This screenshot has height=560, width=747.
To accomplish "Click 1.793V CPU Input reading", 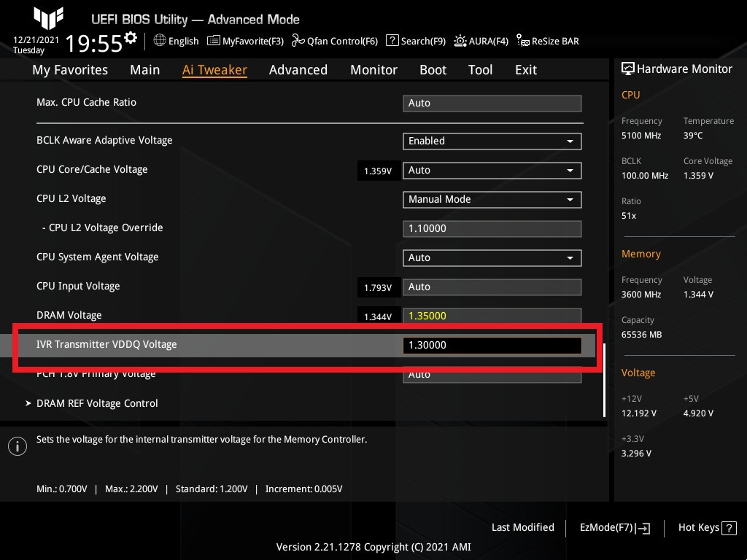I will pyautogui.click(x=378, y=287).
